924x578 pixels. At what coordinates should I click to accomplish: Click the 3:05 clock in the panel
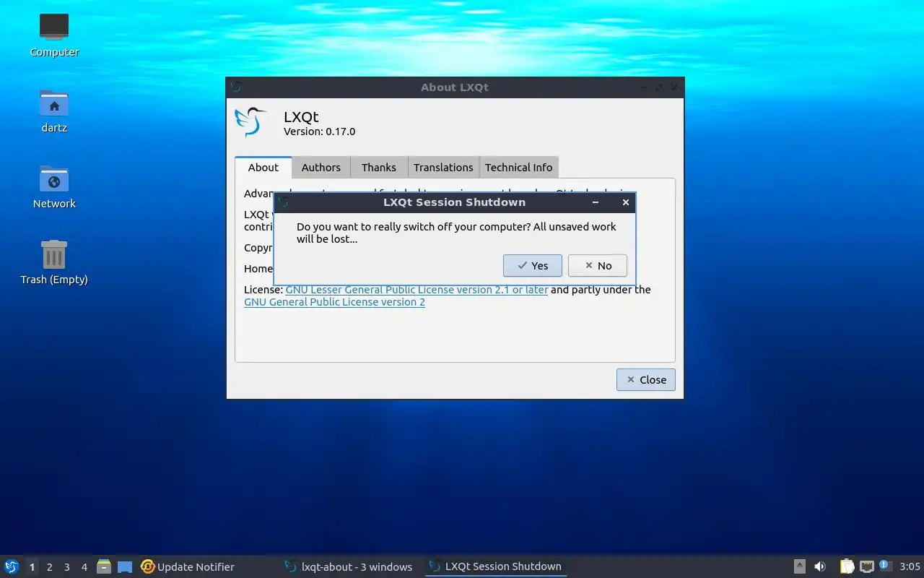pyautogui.click(x=910, y=567)
